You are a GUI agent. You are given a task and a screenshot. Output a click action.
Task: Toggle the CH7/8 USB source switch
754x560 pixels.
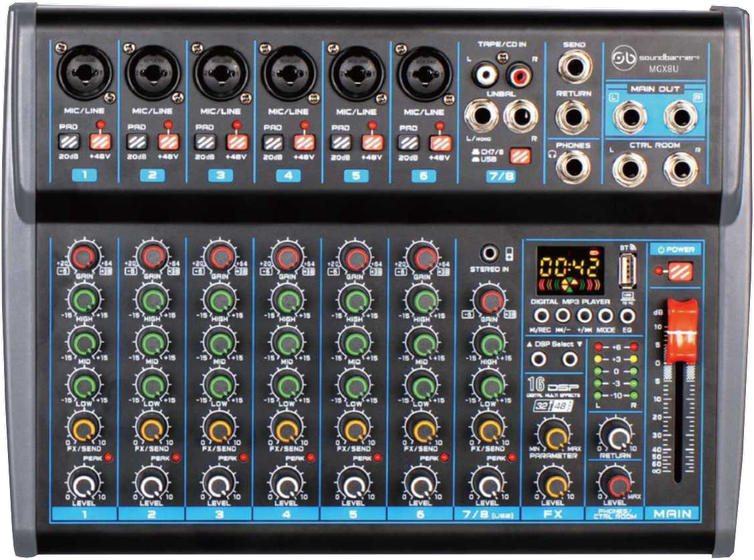point(520,157)
